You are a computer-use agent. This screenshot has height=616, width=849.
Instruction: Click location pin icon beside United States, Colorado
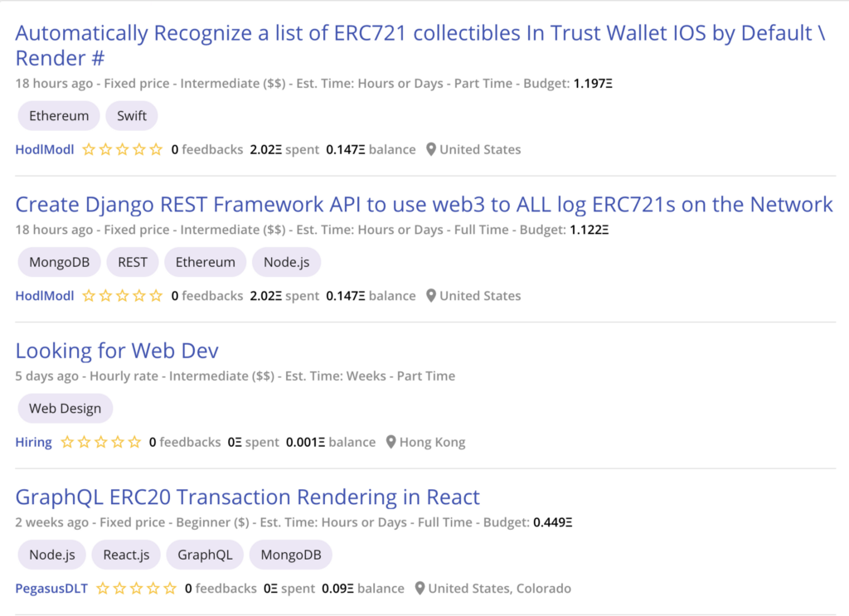(x=420, y=589)
